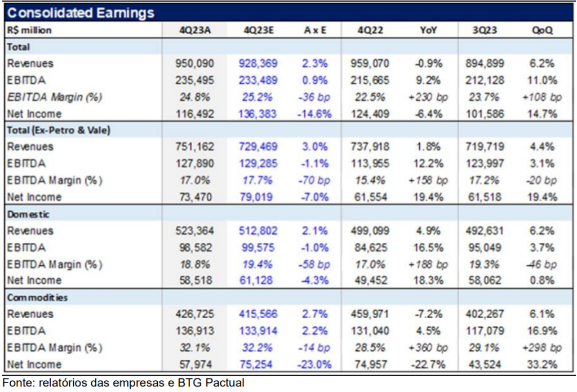577x392 pixels.
Task: Select the Total (Ex-Petro & Vale) section row
Action: [57, 130]
